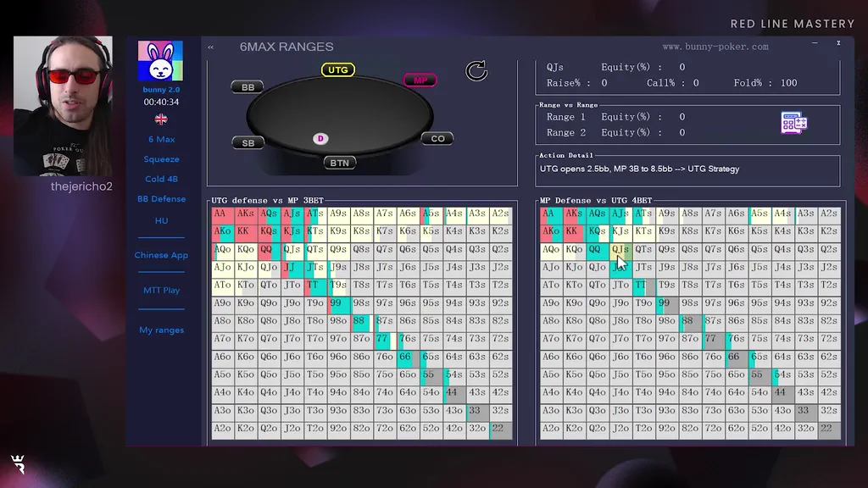This screenshot has height=488, width=868.
Task: Click www.bunny-poker.com website link
Action: click(x=715, y=47)
